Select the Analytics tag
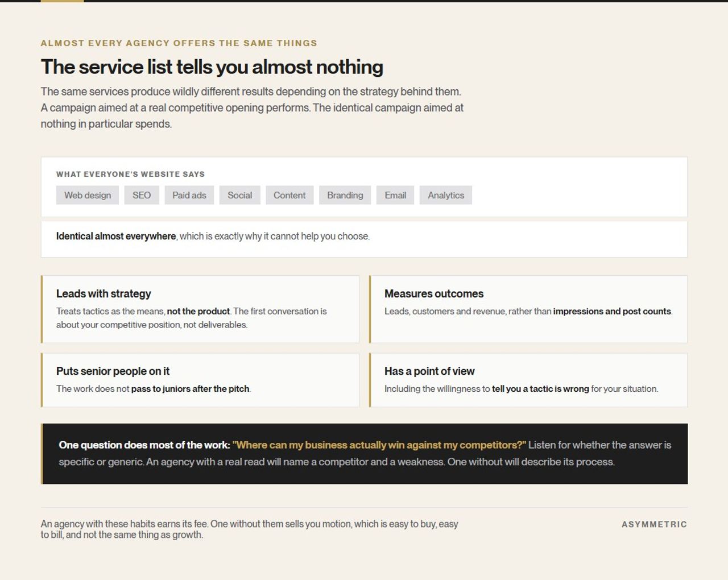 446,195
